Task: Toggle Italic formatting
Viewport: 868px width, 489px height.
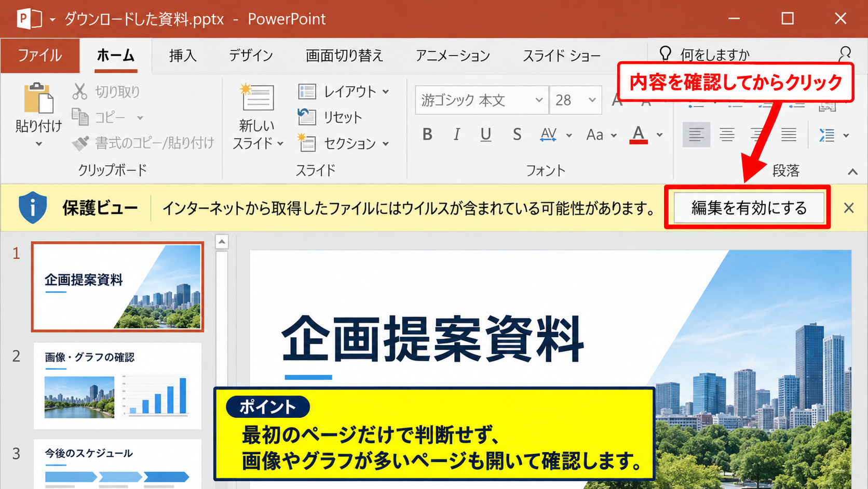Action: [456, 135]
